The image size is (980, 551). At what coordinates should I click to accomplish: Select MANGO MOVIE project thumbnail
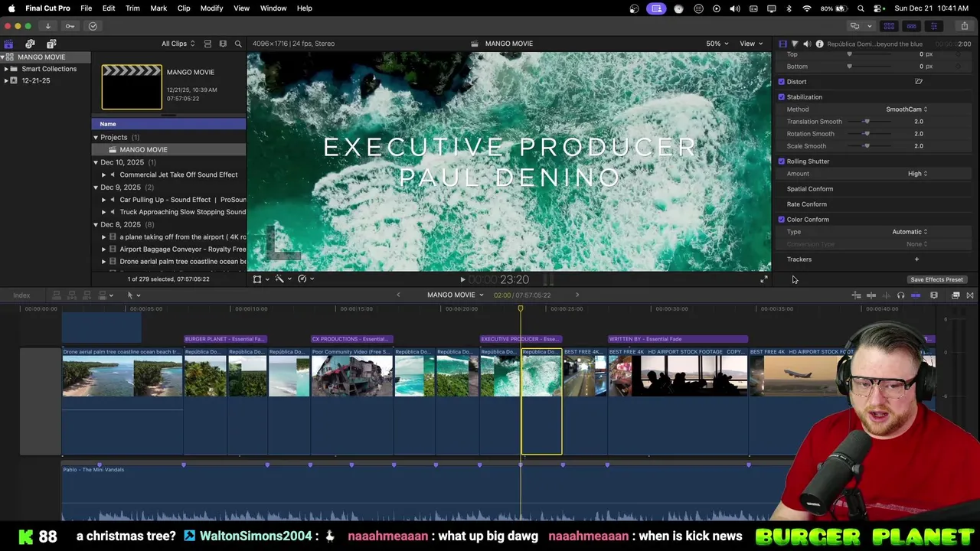pos(132,87)
